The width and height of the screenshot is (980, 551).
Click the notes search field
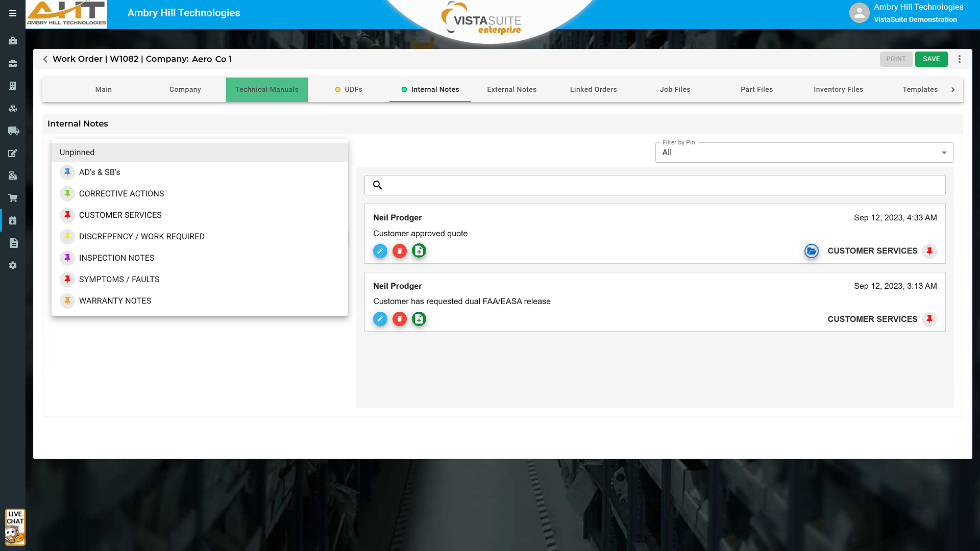655,185
